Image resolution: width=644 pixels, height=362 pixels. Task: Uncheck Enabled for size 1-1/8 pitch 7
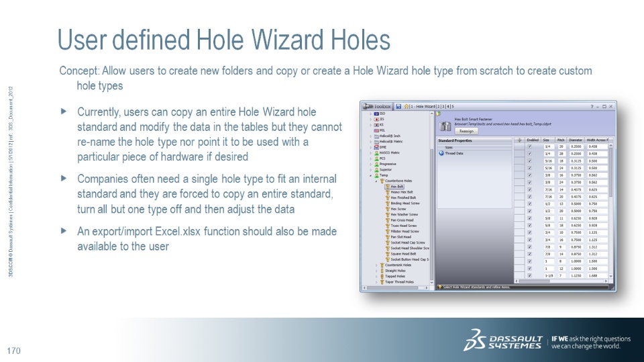click(x=530, y=275)
